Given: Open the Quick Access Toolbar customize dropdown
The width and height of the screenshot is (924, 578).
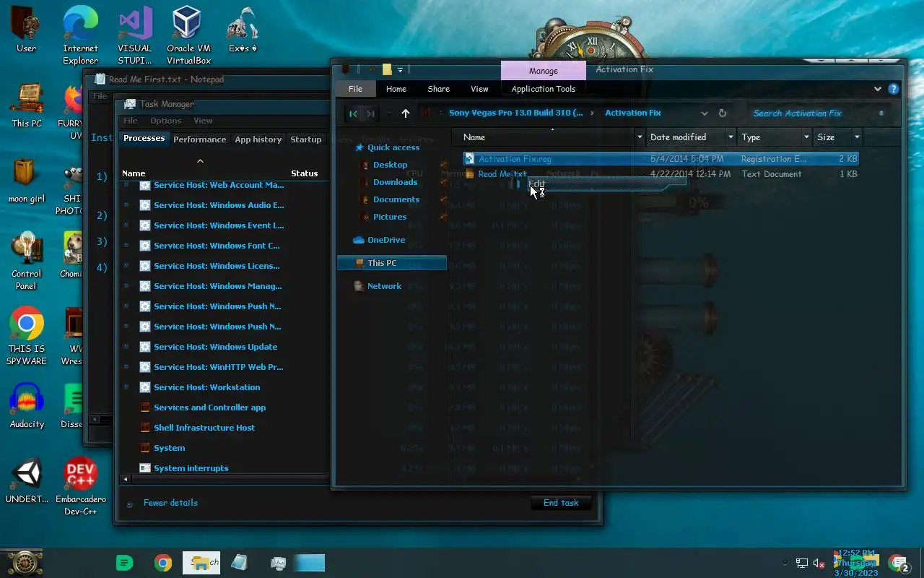Looking at the screenshot, I should coord(400,70).
